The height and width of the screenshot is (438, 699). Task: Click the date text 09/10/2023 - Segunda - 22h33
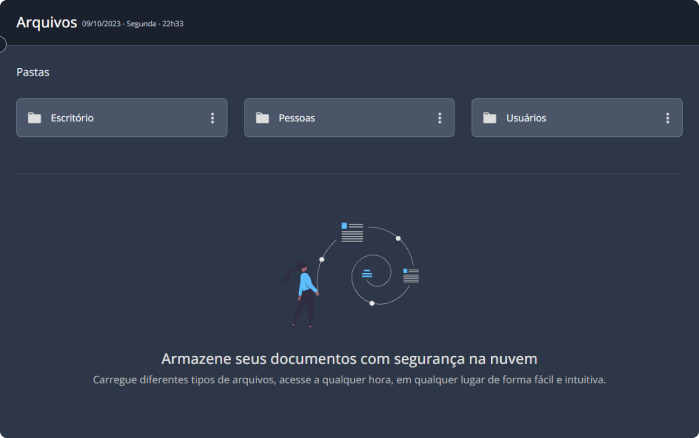coord(132,24)
